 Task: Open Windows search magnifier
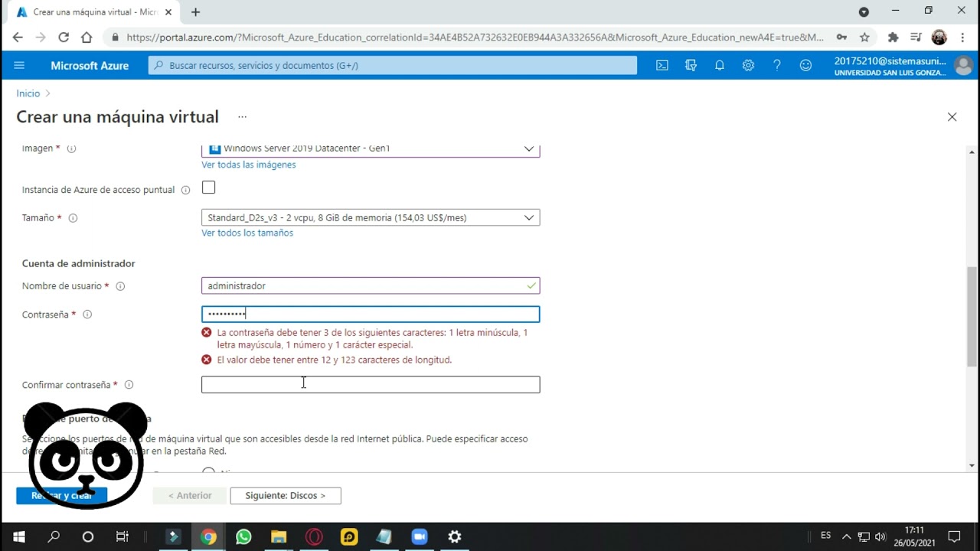coord(54,536)
